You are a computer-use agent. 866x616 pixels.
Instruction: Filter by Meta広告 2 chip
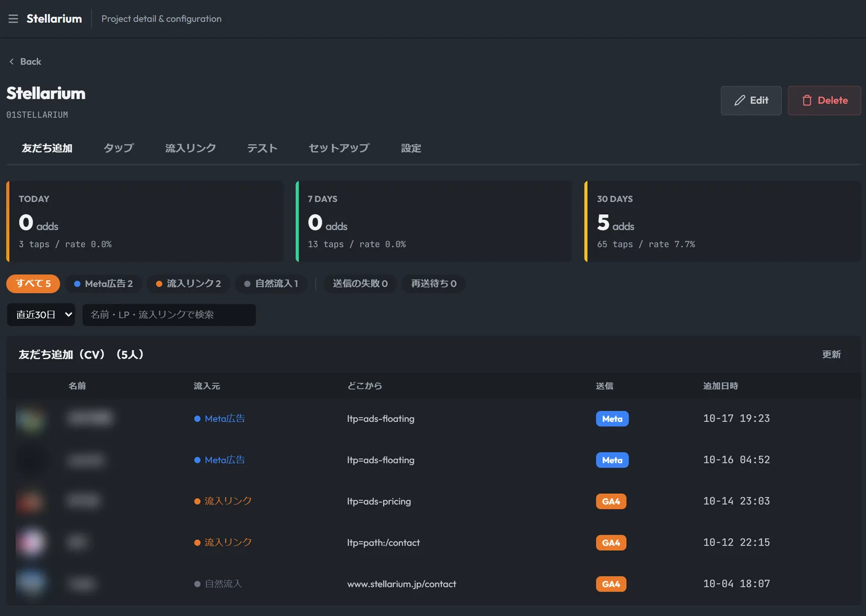click(103, 283)
